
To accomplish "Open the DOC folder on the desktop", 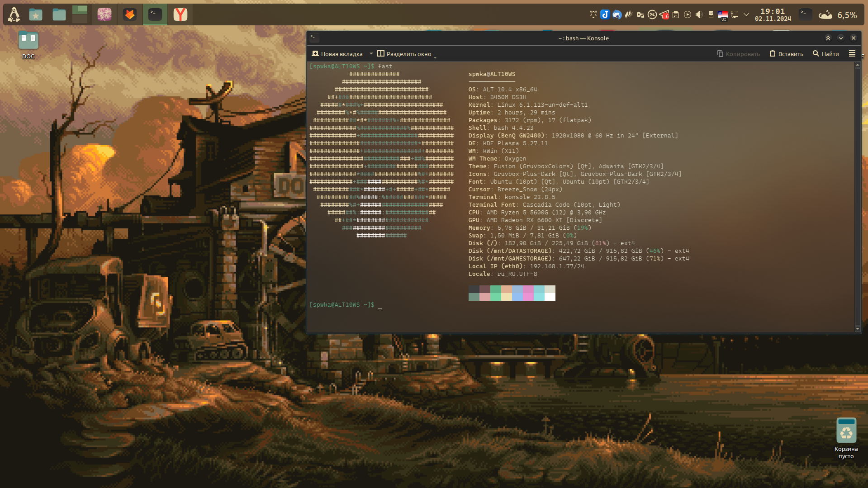I will 28,46.
